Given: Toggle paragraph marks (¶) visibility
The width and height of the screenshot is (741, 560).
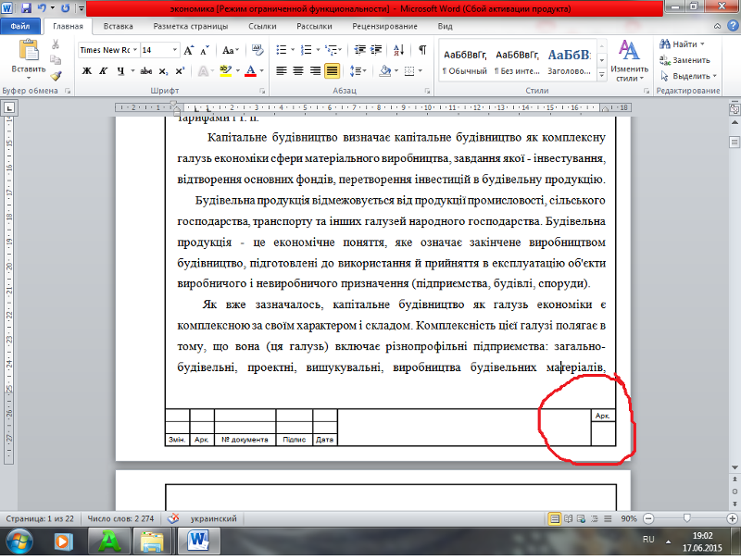Looking at the screenshot, I should tap(422, 50).
